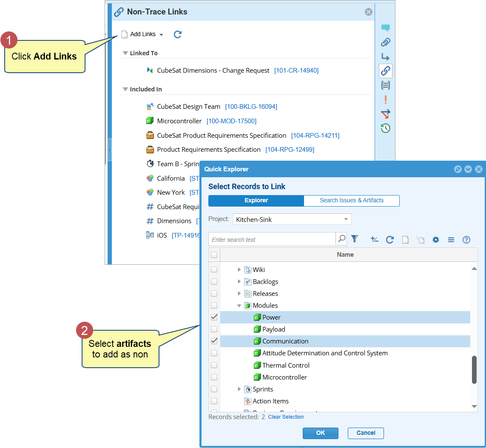Open the settings gear in Quick Explorer toolbar
This screenshot has height=448, width=486.
point(435,240)
